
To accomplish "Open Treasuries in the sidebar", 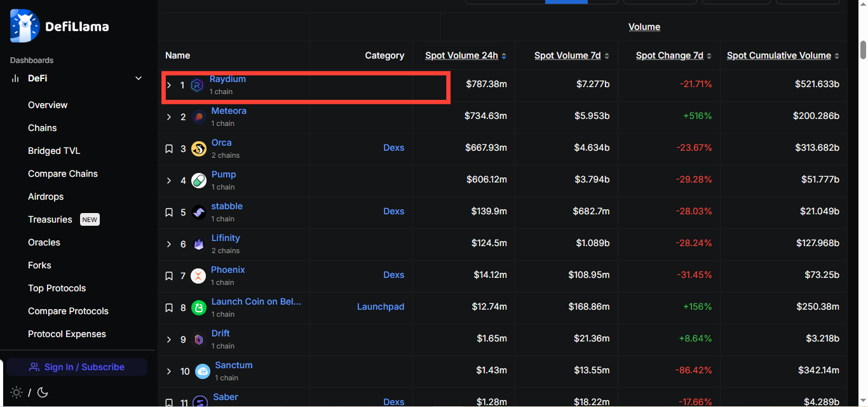I will point(50,219).
